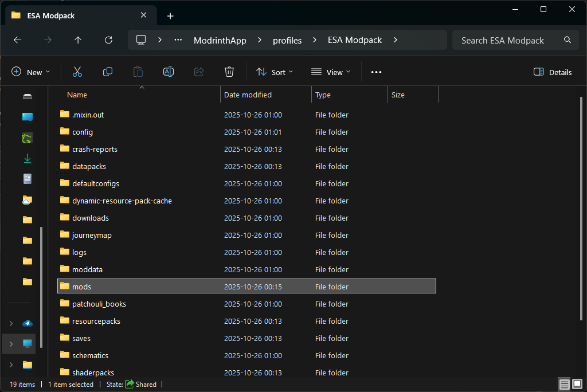Expand the chevron after ESA Modpack in path

pyautogui.click(x=395, y=40)
